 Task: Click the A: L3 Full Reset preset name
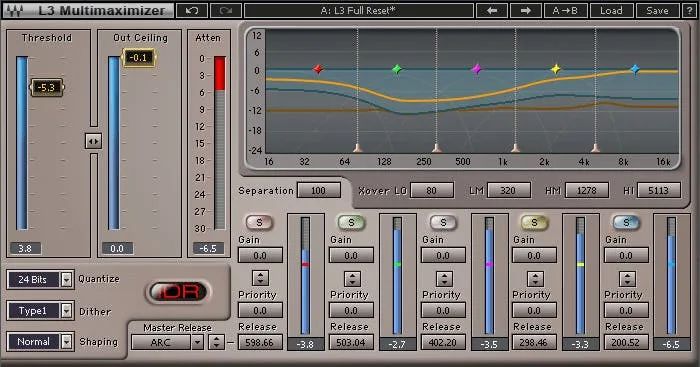pos(359,10)
